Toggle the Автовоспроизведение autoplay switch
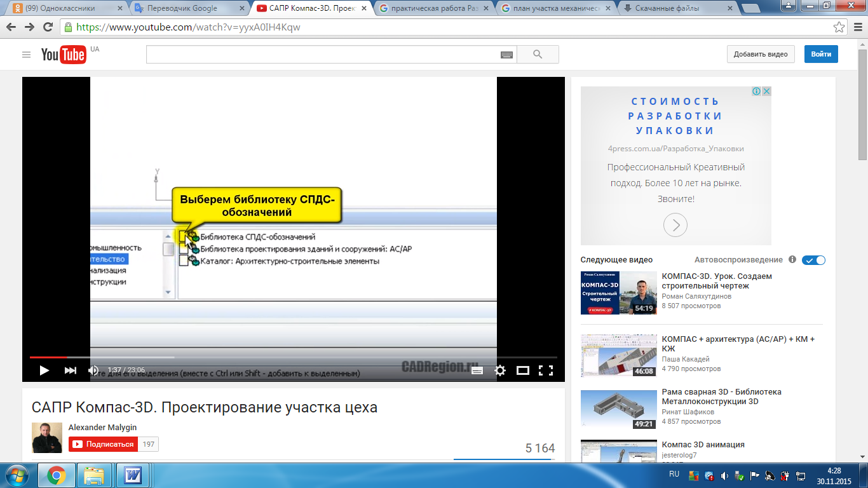This screenshot has height=488, width=868. (x=813, y=260)
